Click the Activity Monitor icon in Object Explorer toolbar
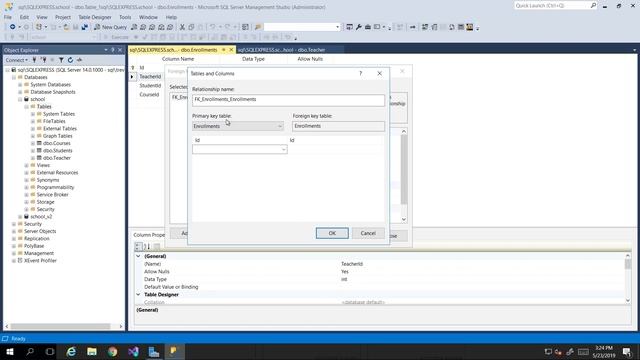This screenshot has width=640, height=360. pos(80,60)
